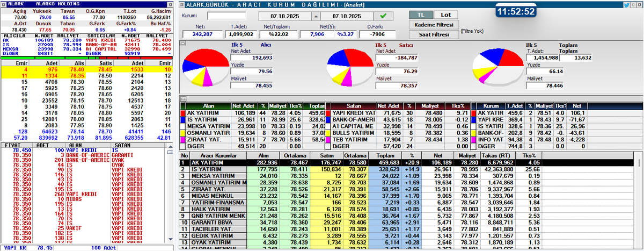Click the 11:52:52 clock display

pyautogui.click(x=515, y=11)
